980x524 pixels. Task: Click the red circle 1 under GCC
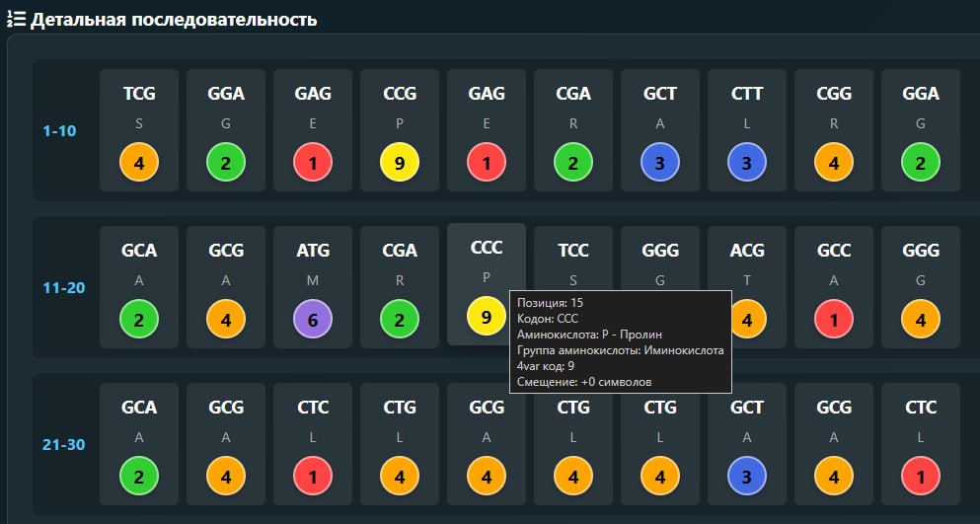834,320
